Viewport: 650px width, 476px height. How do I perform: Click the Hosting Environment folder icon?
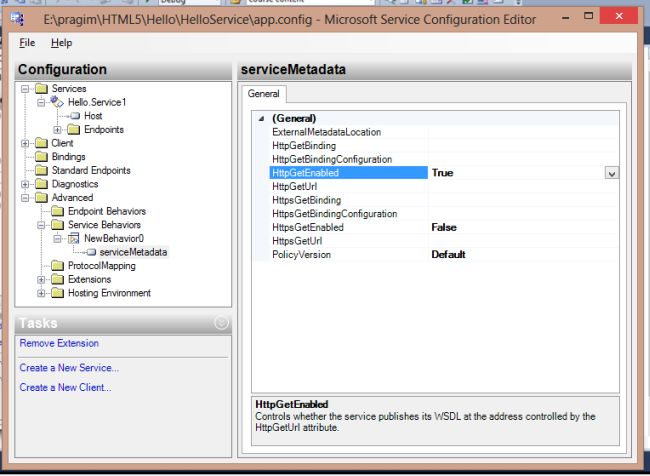click(x=58, y=293)
